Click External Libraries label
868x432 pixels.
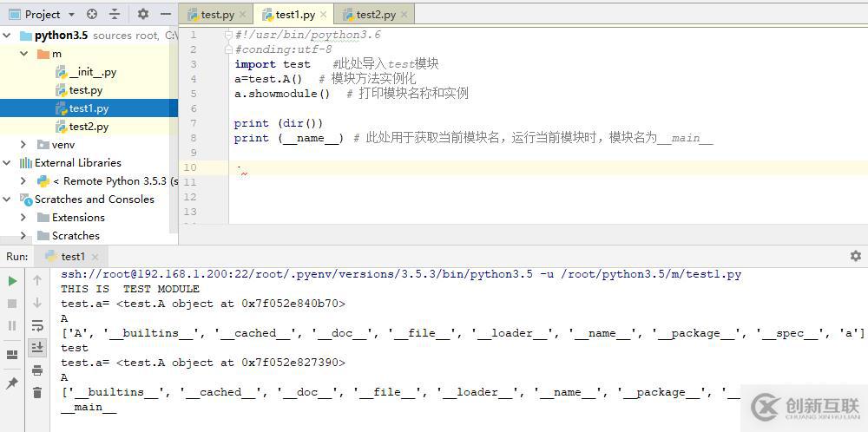click(78, 162)
